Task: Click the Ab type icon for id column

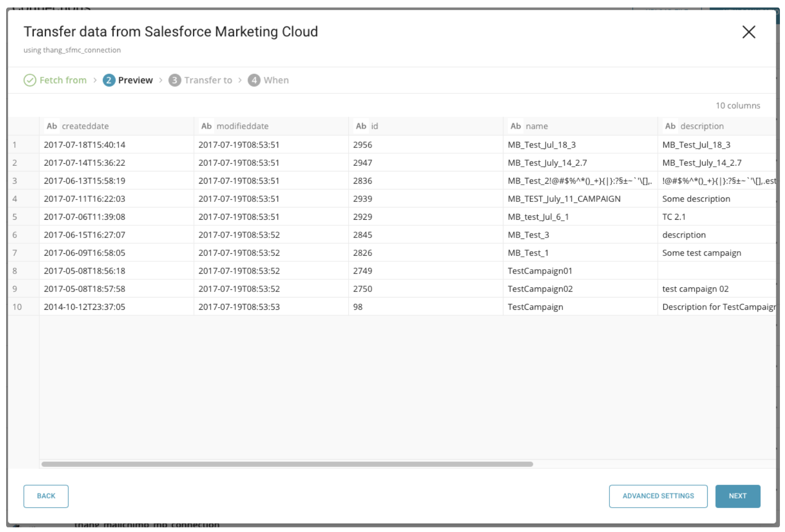Action: pos(361,126)
